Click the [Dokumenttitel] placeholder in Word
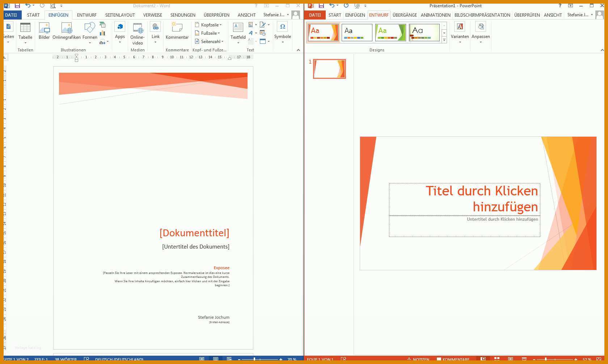This screenshot has height=364, width=608. pyautogui.click(x=194, y=233)
